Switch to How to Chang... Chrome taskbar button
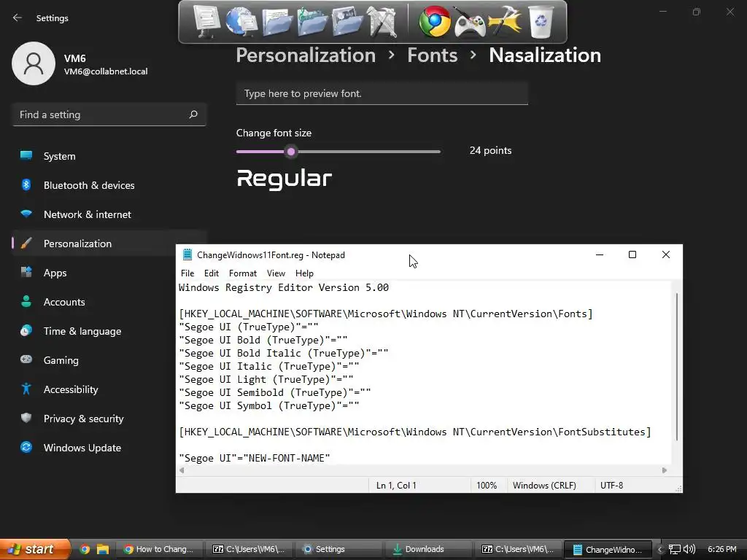Screen dimensions: 747x560 pyautogui.click(x=160, y=549)
